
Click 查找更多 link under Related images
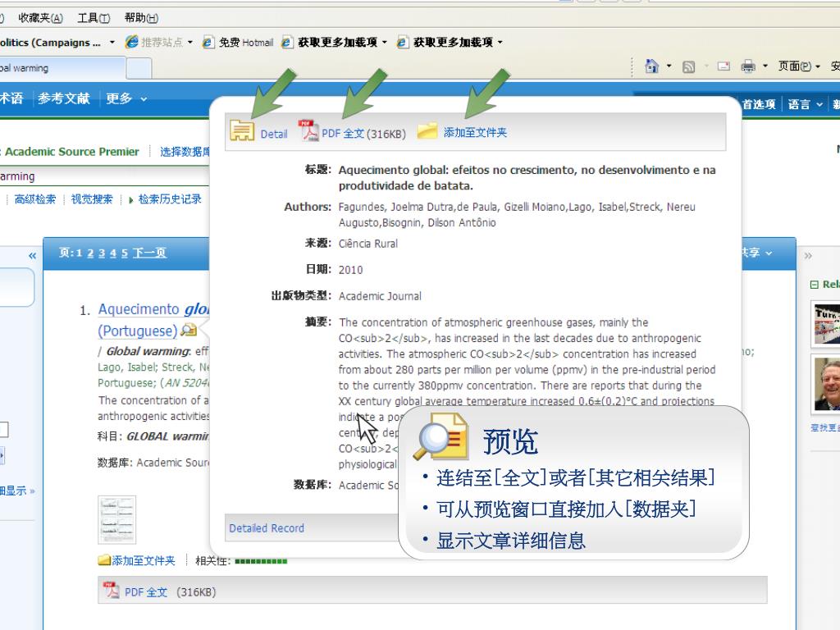click(825, 427)
